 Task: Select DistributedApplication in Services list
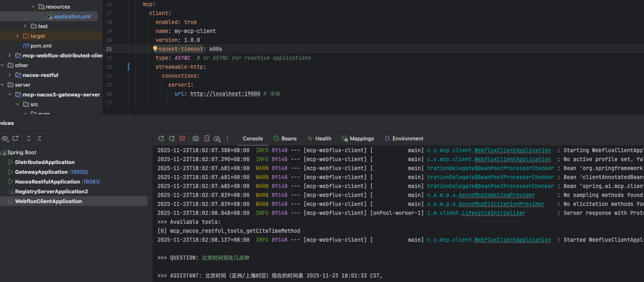(x=45, y=162)
